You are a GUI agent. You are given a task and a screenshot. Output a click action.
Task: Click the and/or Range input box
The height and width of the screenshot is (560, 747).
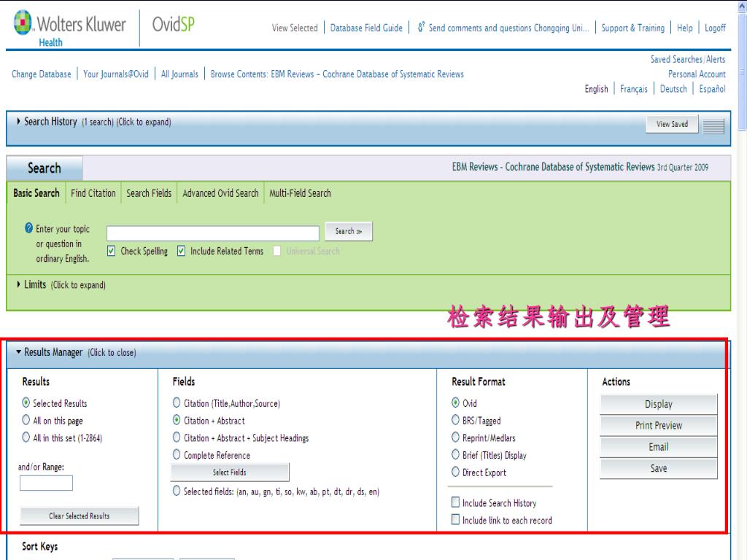pyautogui.click(x=46, y=483)
